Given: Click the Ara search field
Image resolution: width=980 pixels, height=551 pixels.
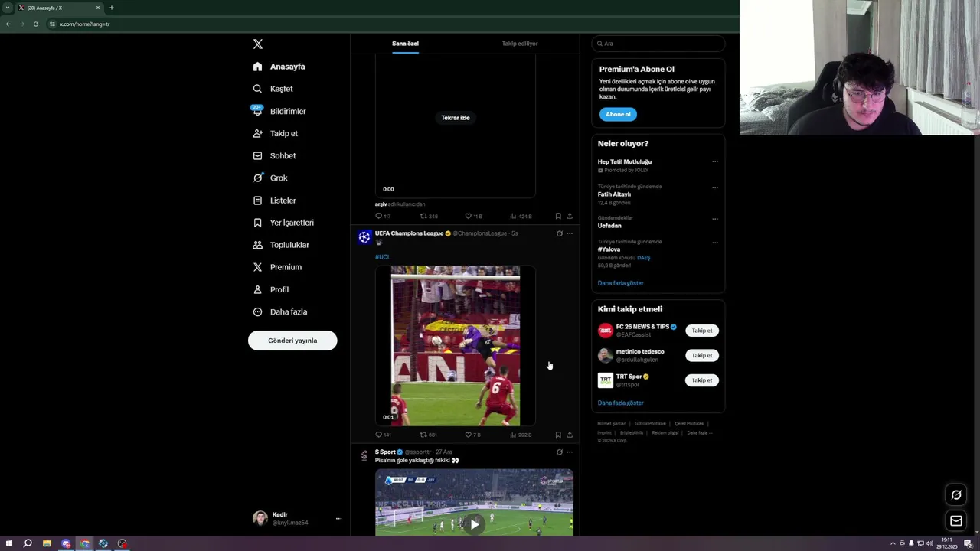Looking at the screenshot, I should (658, 44).
